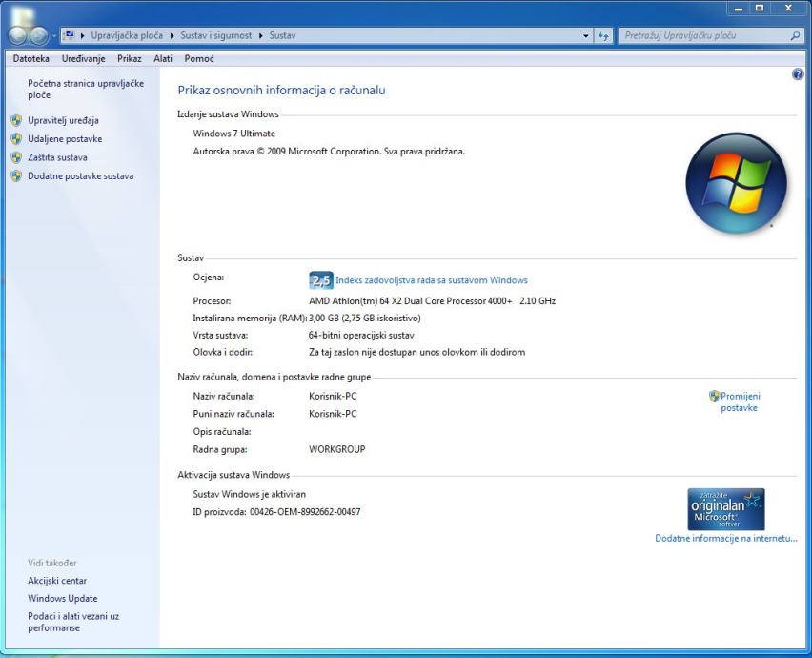Click shield icon next to Dodatne postavke sustava
Image resolution: width=812 pixels, height=658 pixels.
point(16,176)
